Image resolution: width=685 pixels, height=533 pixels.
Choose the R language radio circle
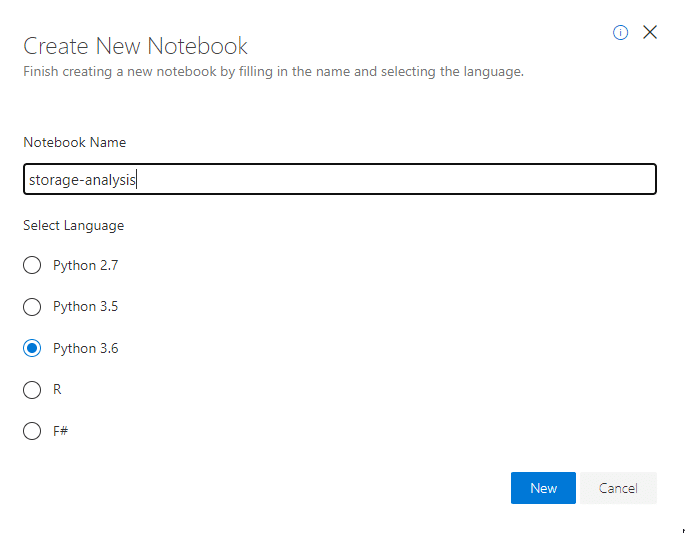tap(32, 390)
